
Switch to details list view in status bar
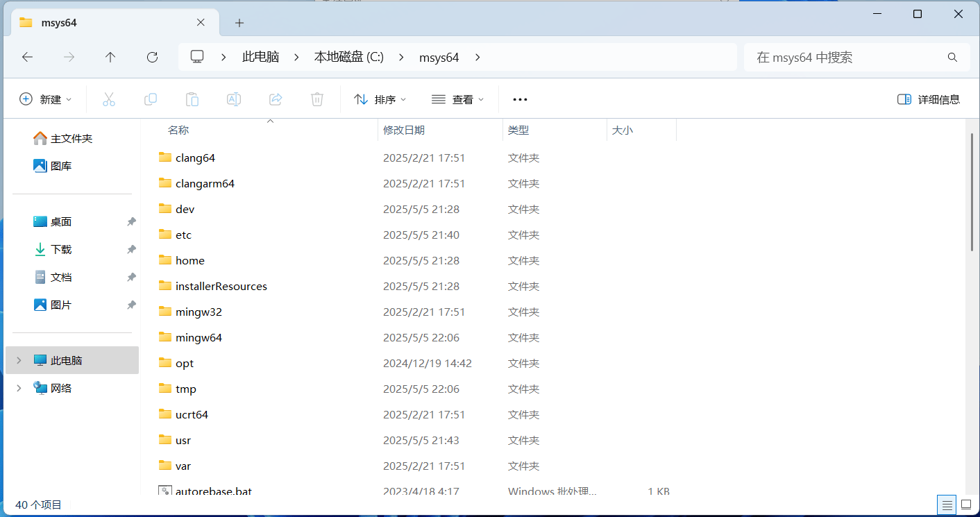pyautogui.click(x=946, y=505)
